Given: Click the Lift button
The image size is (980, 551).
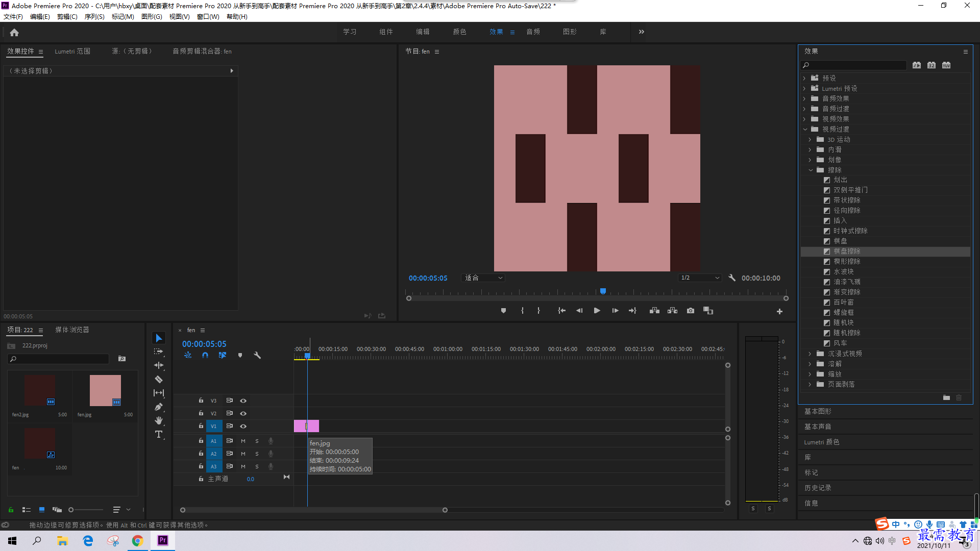Looking at the screenshot, I should pyautogui.click(x=654, y=311).
